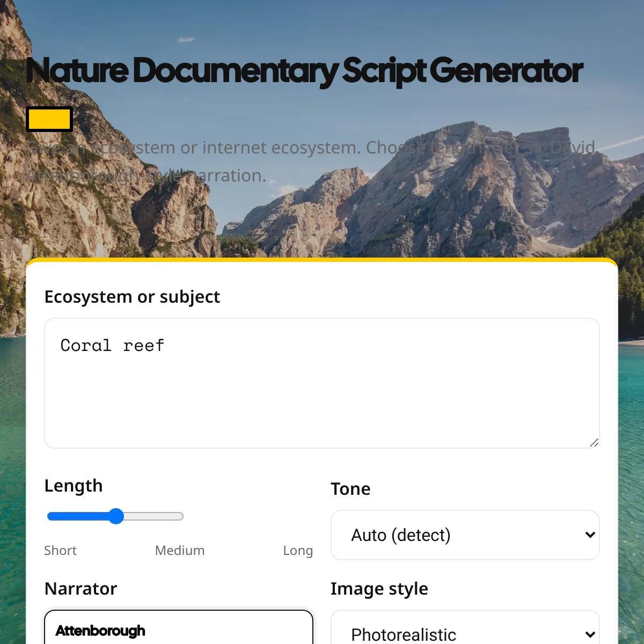Click the textarea resize grip handle
Image resolution: width=644 pixels, height=644 pixels.
[x=594, y=443]
